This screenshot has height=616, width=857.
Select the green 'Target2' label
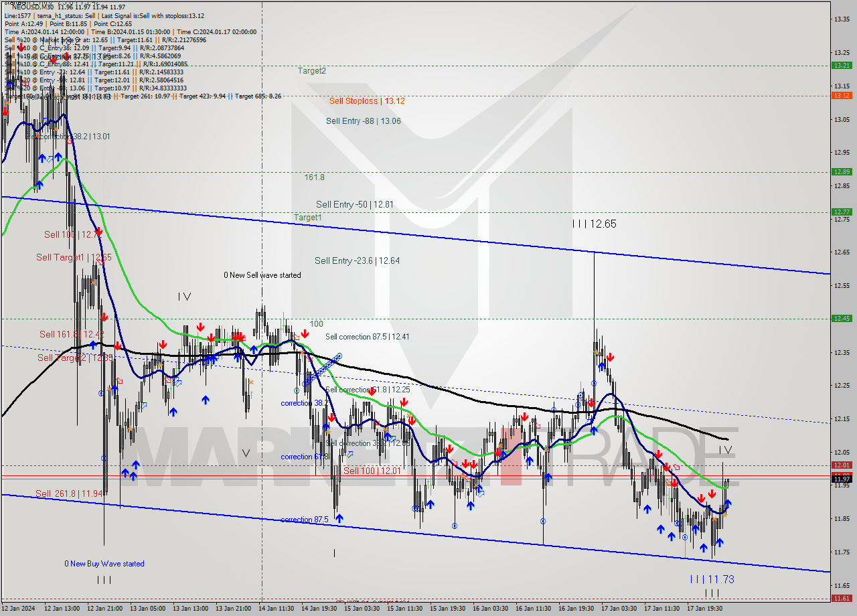[x=312, y=70]
